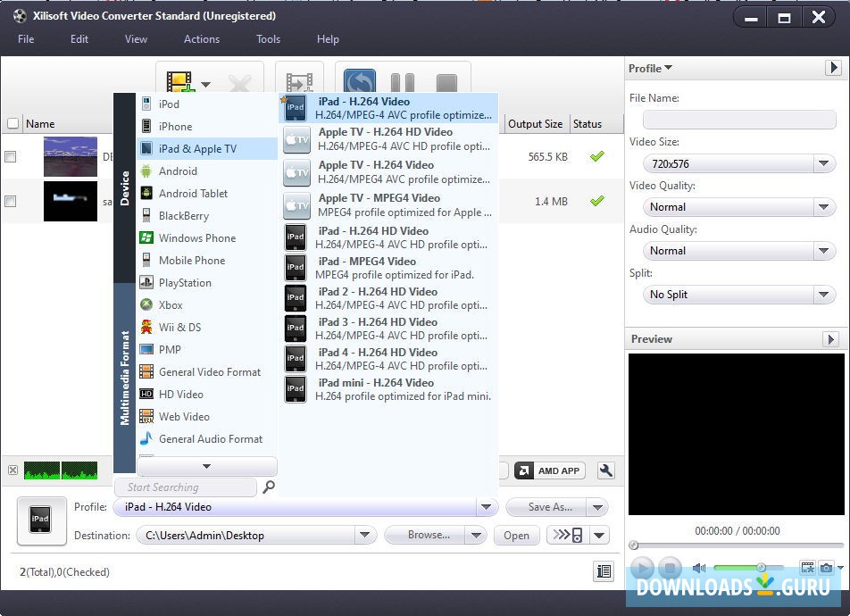
Task: Open the Help menu
Action: [x=328, y=39]
